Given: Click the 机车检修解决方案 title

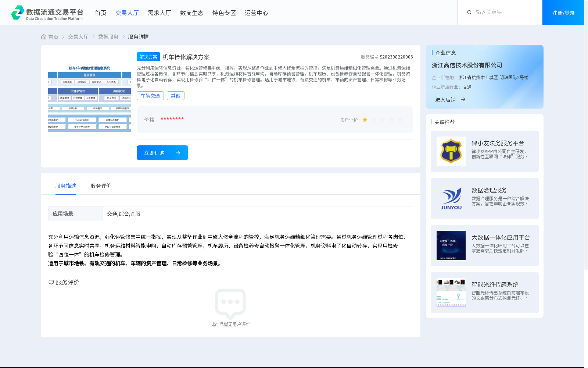Looking at the screenshot, I should click(186, 57).
